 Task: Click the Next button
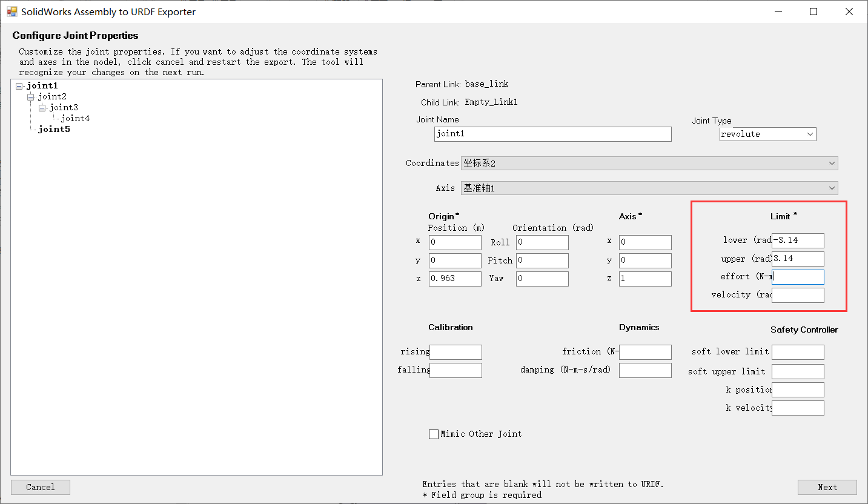[827, 487]
